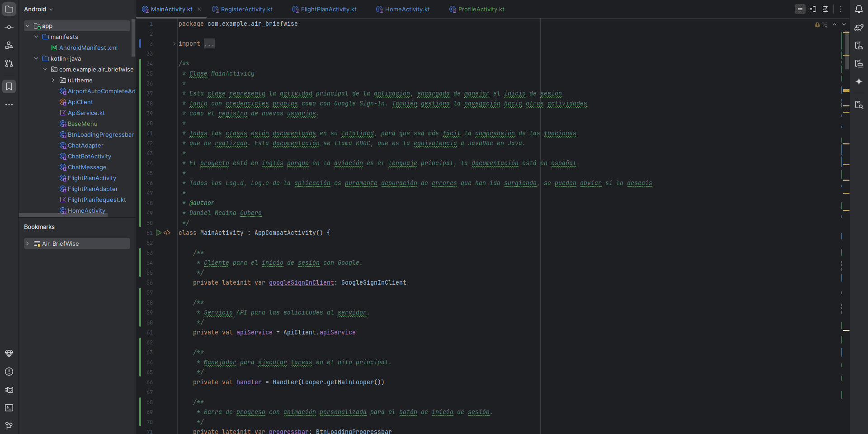This screenshot has height=434, width=868.
Task: Open the Pull Requests tool window icon
Action: (9, 63)
